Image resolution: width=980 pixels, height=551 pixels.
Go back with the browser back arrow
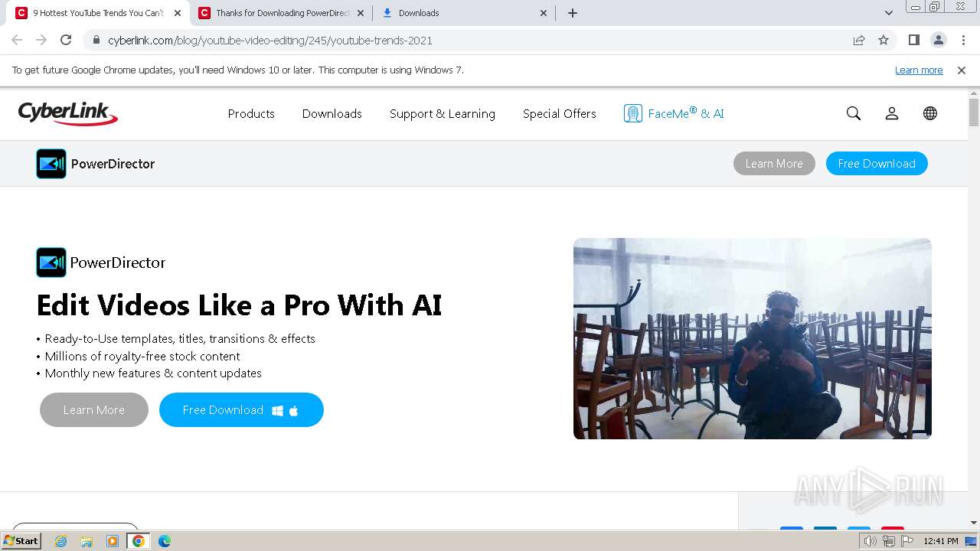point(17,41)
